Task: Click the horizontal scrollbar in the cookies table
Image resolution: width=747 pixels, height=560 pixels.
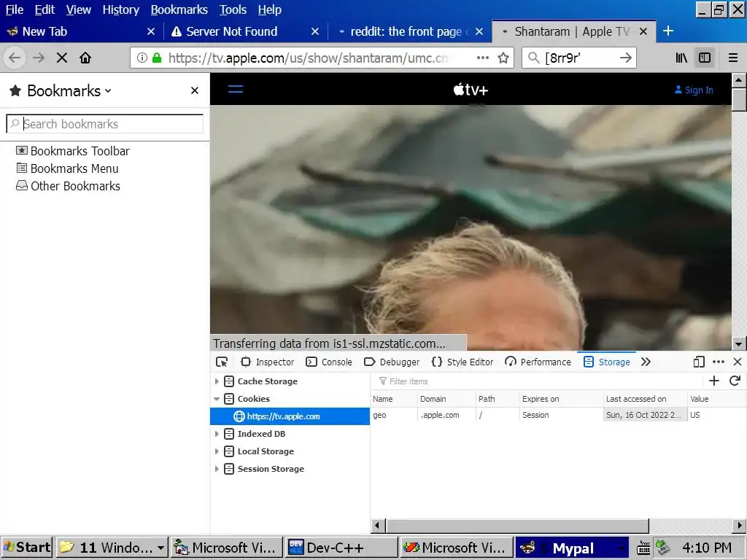Action: [517, 526]
